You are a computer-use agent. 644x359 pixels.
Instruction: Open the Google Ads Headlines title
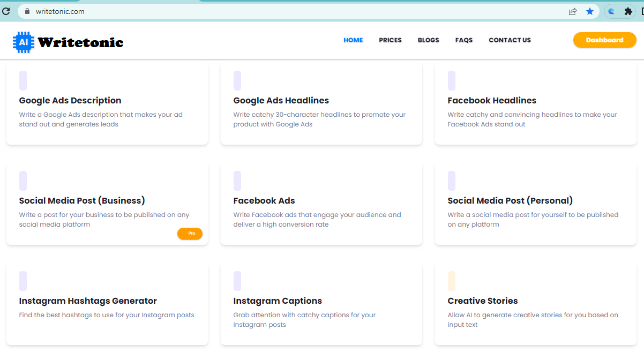pos(281,101)
